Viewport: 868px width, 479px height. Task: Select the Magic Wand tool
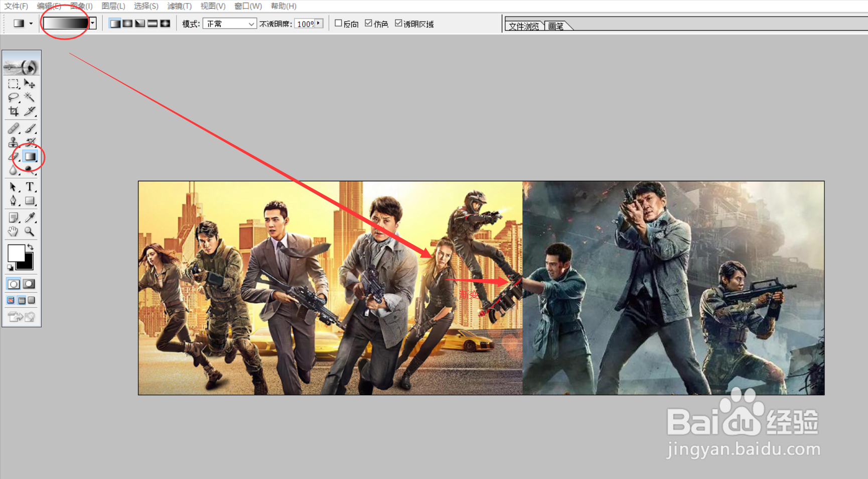[x=30, y=97]
